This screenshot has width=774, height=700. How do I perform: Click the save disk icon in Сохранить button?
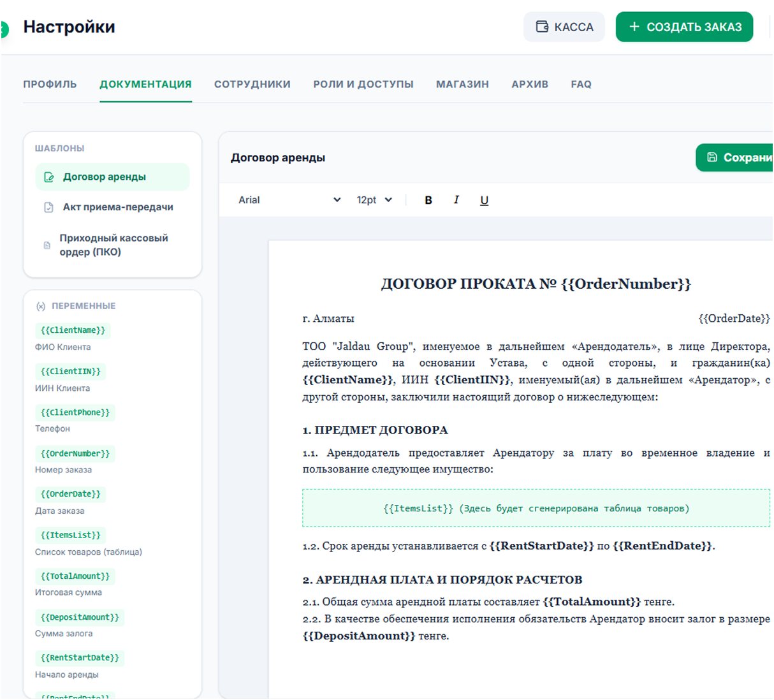pyautogui.click(x=712, y=157)
